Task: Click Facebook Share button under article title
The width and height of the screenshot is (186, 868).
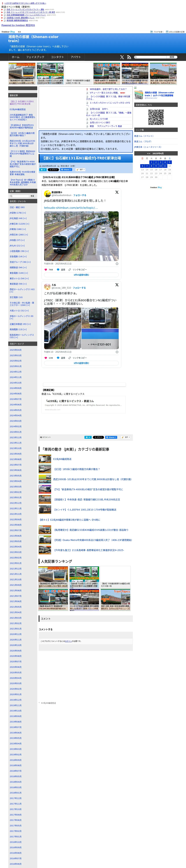Action: 66,170
